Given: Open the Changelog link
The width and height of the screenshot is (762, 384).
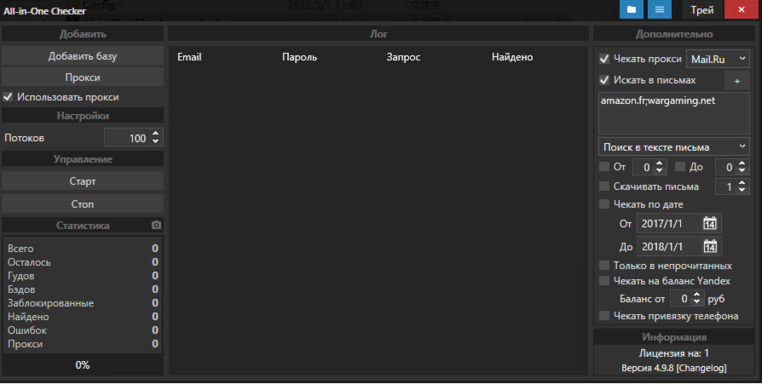Looking at the screenshot, I should click(701, 368).
